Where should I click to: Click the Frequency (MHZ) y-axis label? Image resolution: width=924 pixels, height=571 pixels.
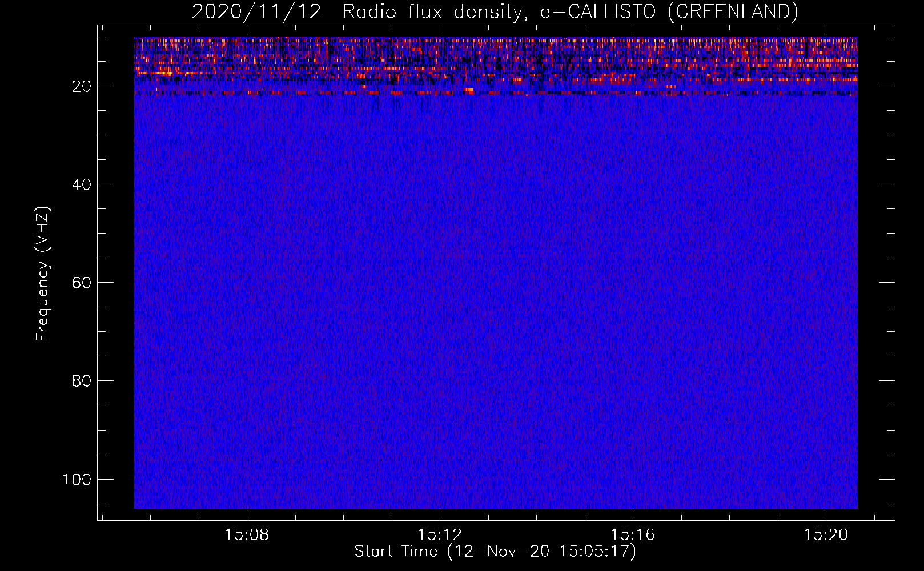tap(43, 274)
